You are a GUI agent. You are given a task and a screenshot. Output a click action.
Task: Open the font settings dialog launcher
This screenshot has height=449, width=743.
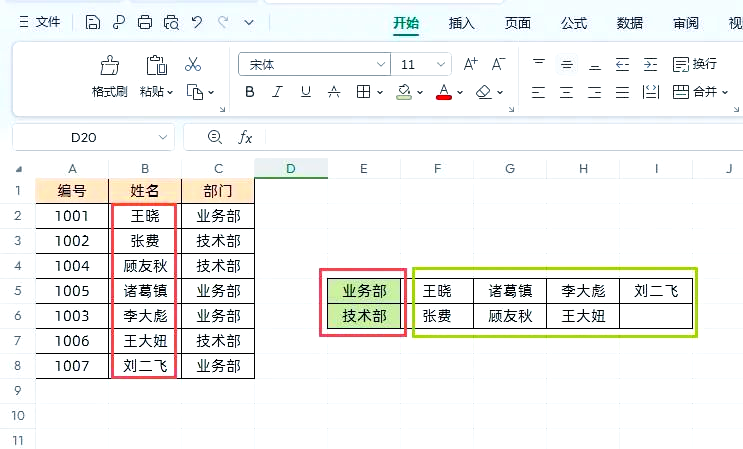(x=511, y=109)
